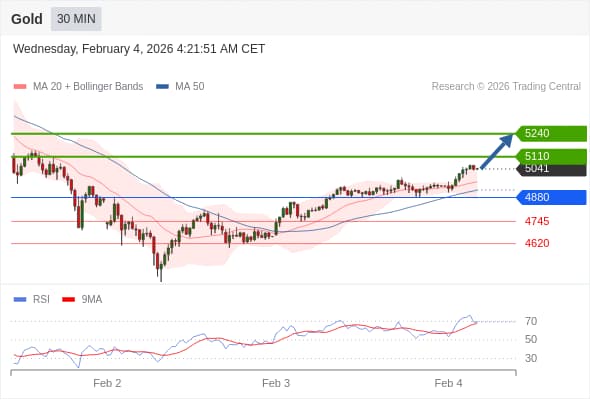Click the red 4620 support level label
Screen dimensions: 590x400
coord(537,243)
